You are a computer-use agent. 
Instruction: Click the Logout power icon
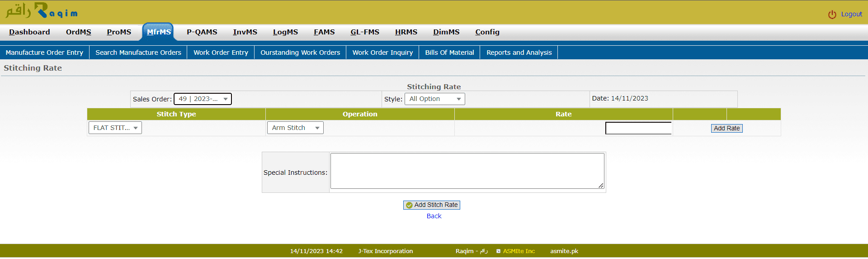coord(832,14)
